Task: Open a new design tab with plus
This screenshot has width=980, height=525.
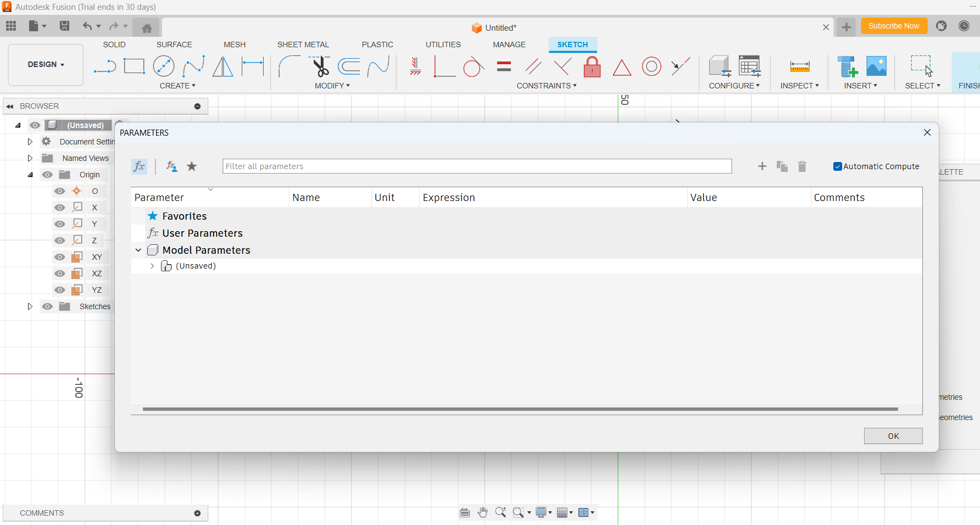Action: pyautogui.click(x=847, y=27)
